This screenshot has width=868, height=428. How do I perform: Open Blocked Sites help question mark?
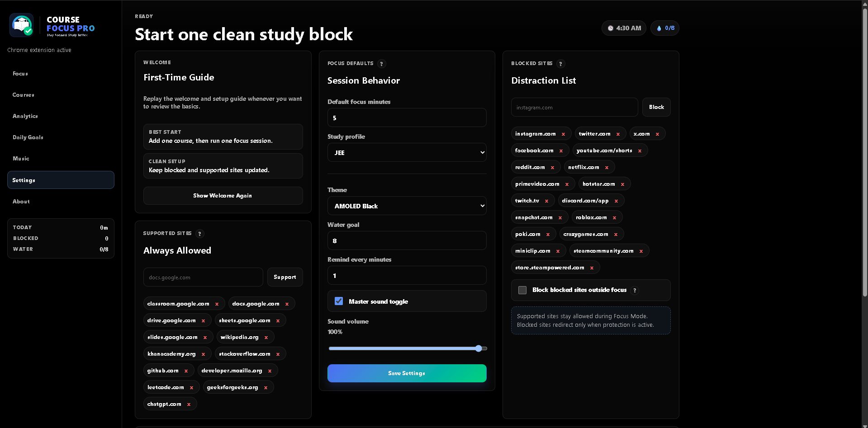[x=561, y=64]
